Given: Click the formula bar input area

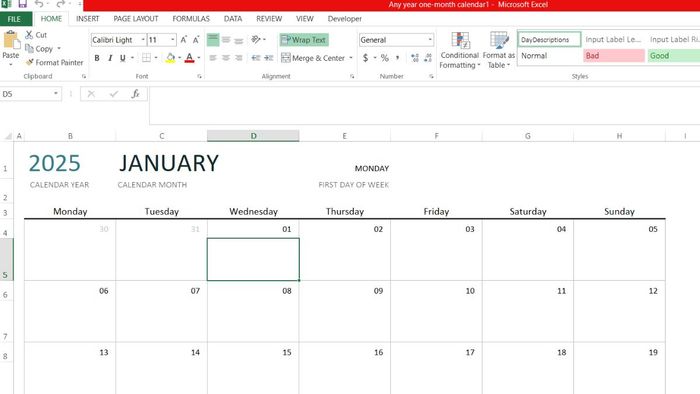Looking at the screenshot, I should coord(425,106).
